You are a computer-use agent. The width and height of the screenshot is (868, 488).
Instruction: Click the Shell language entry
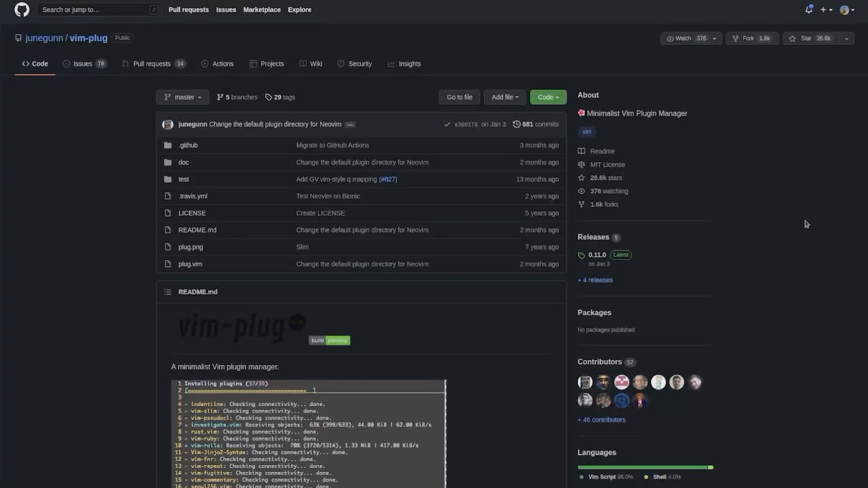(x=663, y=477)
